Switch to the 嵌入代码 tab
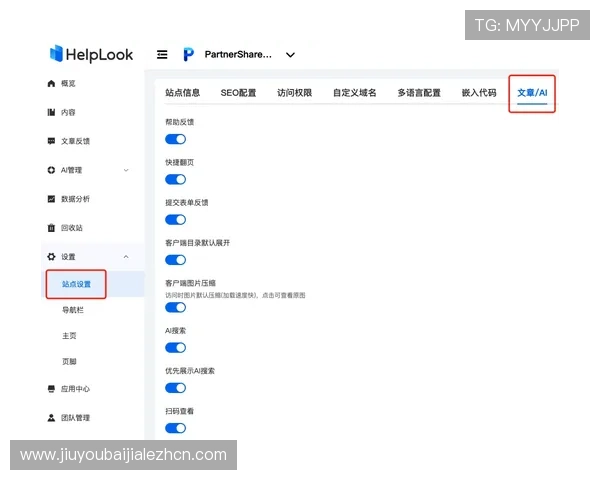The height and width of the screenshot is (480, 600). point(479,93)
